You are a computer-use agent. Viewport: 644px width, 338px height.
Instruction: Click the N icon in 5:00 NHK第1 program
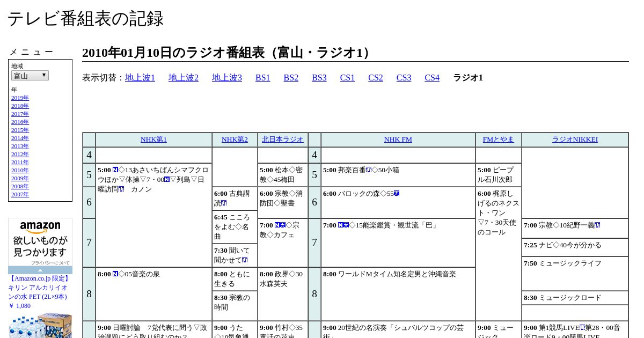[115, 170]
